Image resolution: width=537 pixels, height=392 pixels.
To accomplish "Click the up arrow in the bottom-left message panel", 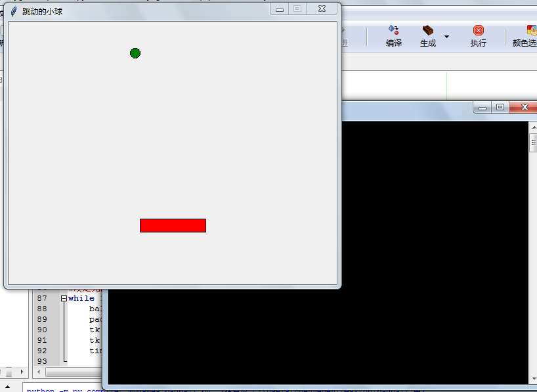I will tap(7, 387).
